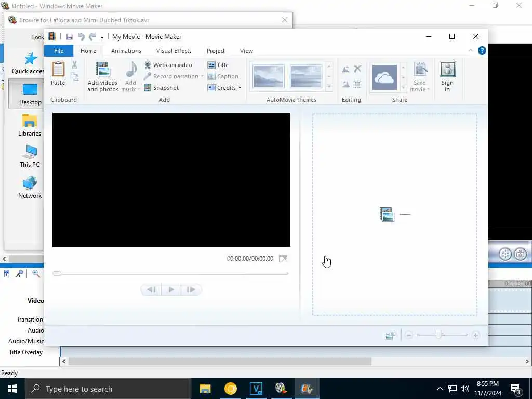Image resolution: width=532 pixels, height=399 pixels.
Task: Select Quick access in the Browse dialog
Action: 28,63
